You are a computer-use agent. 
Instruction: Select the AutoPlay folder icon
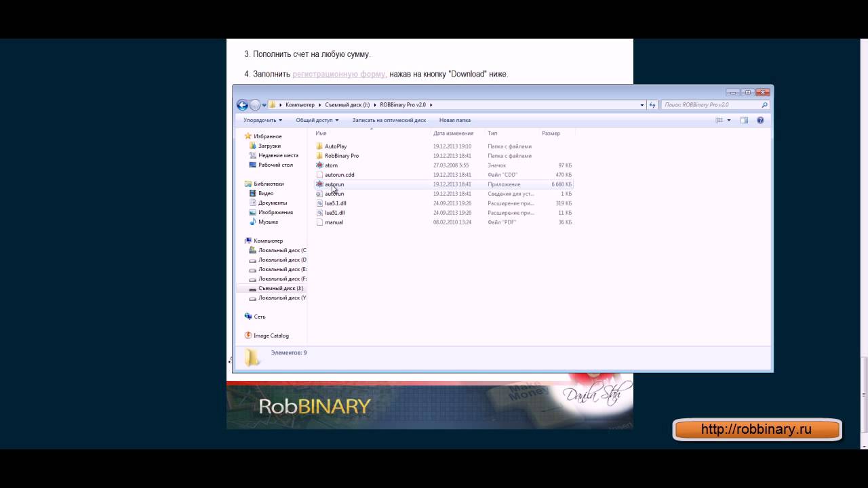coord(319,146)
